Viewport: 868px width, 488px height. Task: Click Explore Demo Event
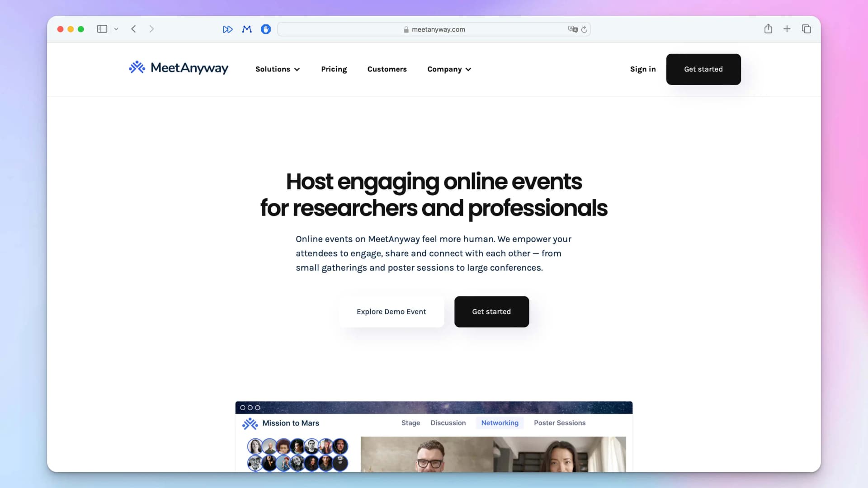(x=391, y=311)
